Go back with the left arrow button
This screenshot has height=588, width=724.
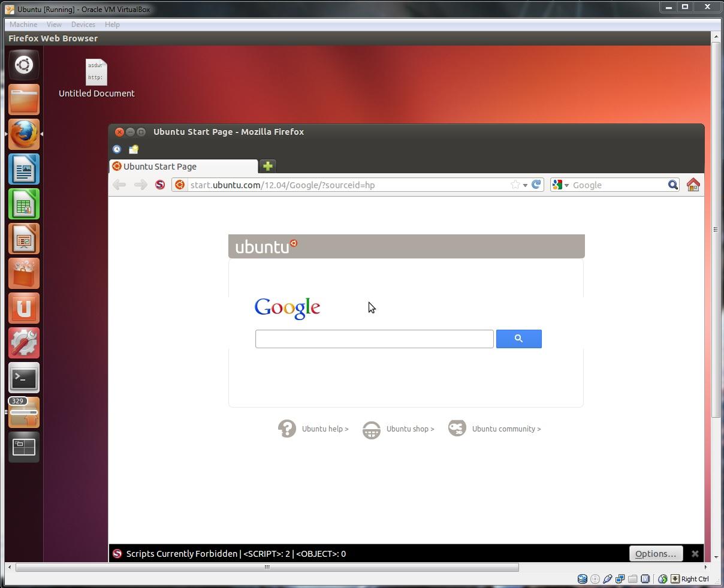[x=119, y=185]
